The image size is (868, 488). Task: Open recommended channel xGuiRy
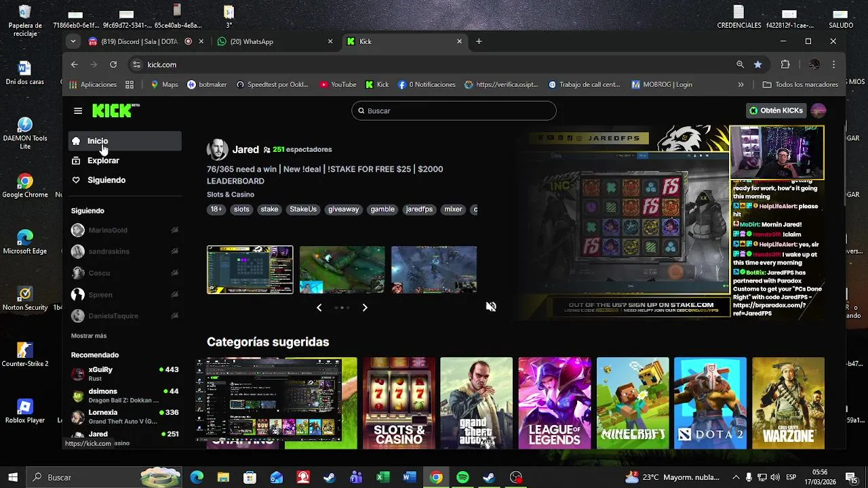click(125, 373)
